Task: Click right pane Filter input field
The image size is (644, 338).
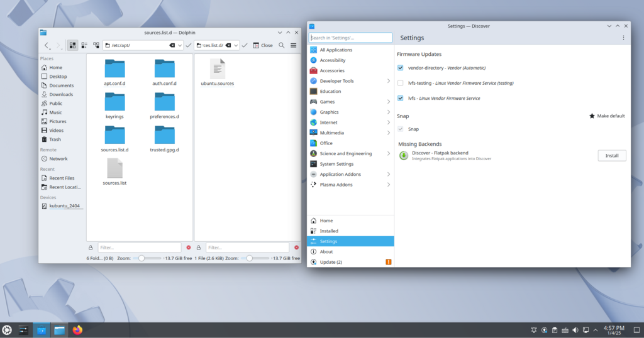Action: (247, 248)
